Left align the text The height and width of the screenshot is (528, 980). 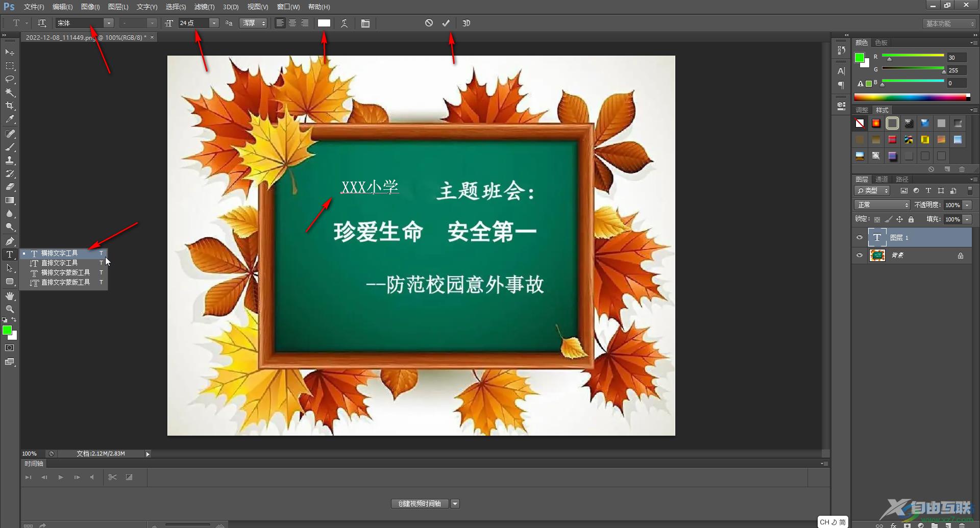coord(280,23)
